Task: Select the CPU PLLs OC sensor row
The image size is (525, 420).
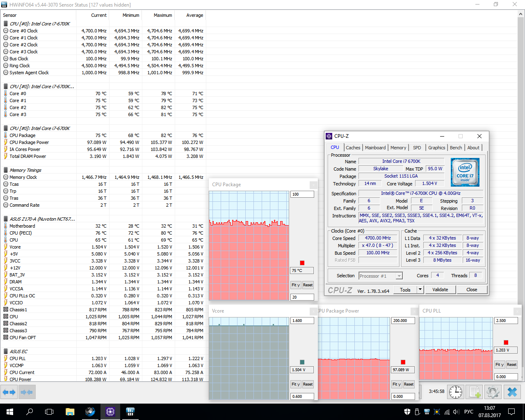Action: click(103, 296)
